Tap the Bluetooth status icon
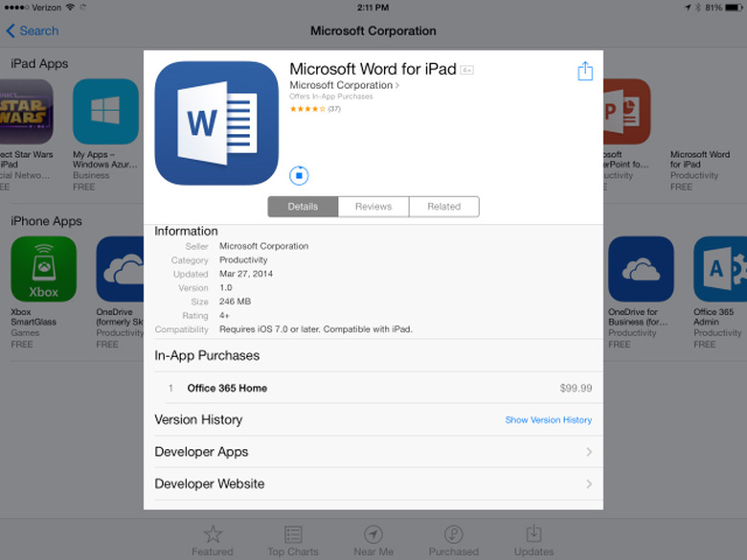747x560 pixels. [698, 8]
